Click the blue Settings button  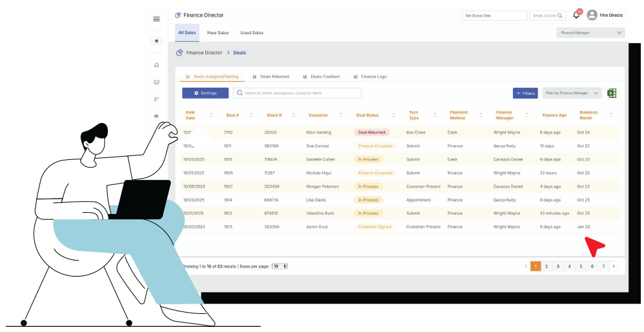[x=205, y=93]
